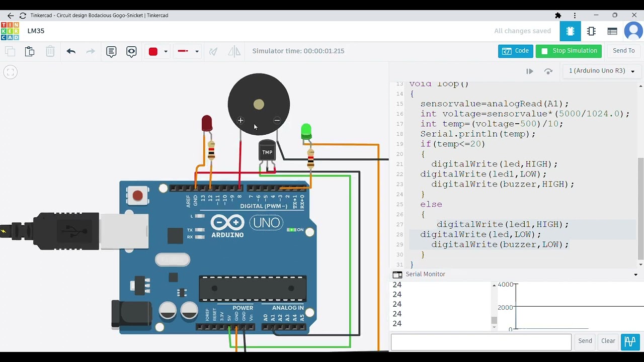
Task: Click Clear in the serial monitor
Action: click(608, 341)
